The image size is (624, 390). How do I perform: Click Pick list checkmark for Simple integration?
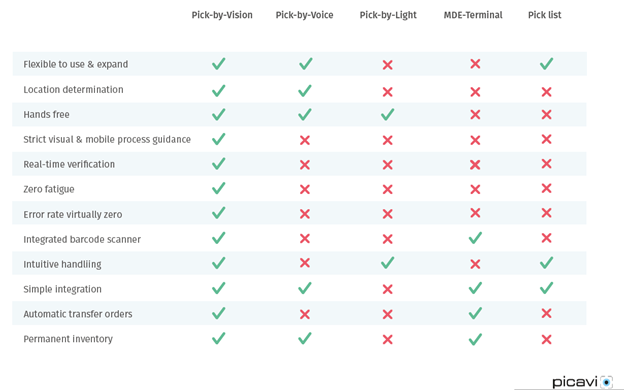tap(546, 288)
